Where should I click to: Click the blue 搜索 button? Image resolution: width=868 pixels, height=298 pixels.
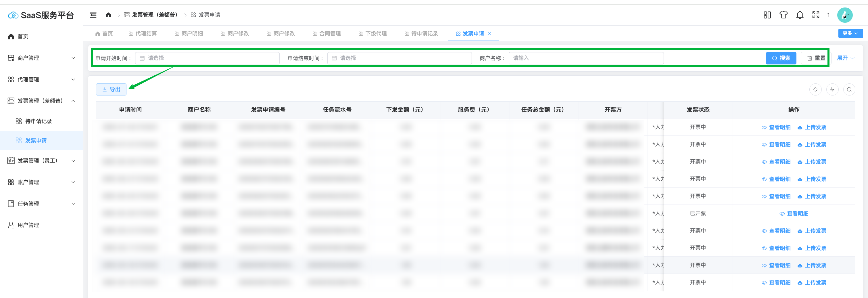[780, 58]
